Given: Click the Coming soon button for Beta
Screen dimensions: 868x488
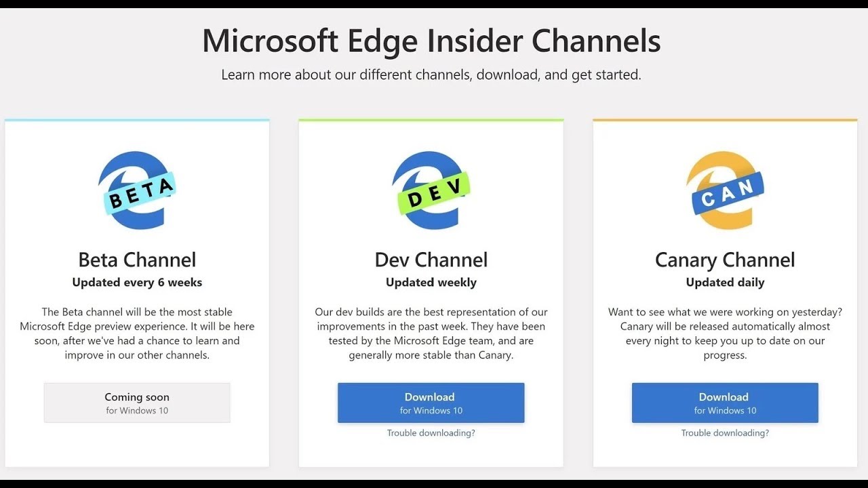Looking at the screenshot, I should 137,403.
